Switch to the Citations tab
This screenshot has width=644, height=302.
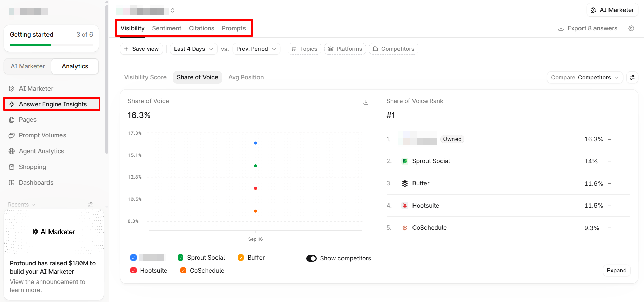(201, 28)
